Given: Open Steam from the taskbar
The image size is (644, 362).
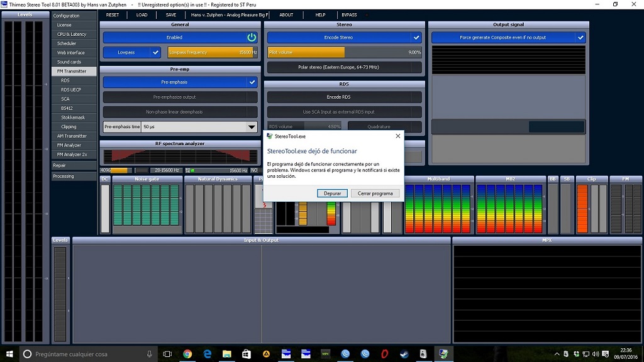Looking at the screenshot, I should (404, 354).
